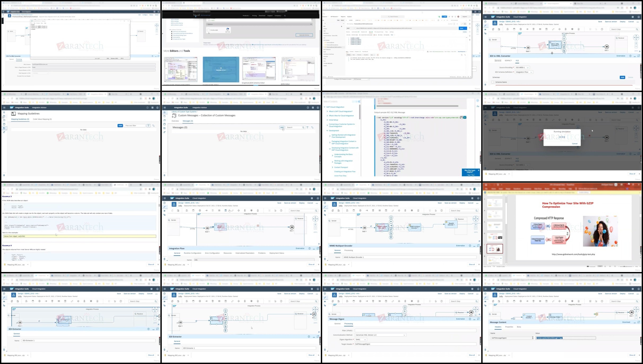Screen dimensions: 643x364
Task: Open Source Encoding dropdown above Schemas Add button
Action: click(522, 68)
